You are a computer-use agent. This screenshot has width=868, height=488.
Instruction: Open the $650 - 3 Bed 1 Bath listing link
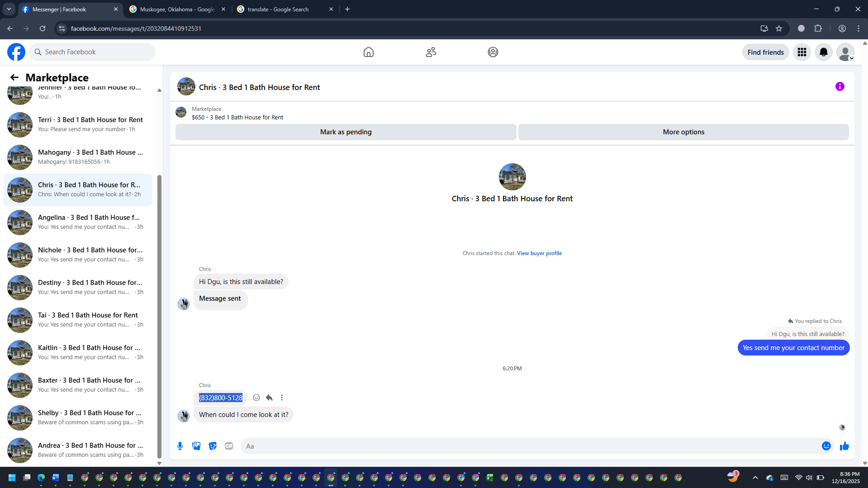point(237,117)
